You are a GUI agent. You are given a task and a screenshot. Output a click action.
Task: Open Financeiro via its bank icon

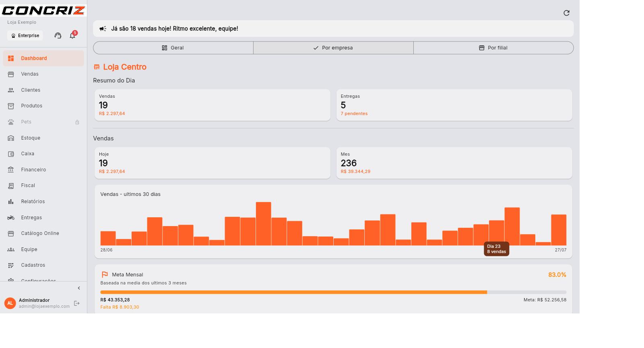pyautogui.click(x=11, y=170)
